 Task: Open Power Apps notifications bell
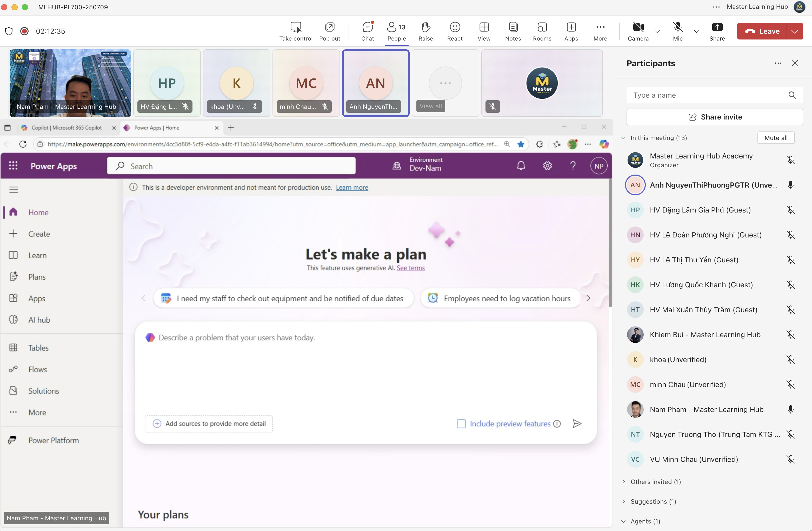521,166
